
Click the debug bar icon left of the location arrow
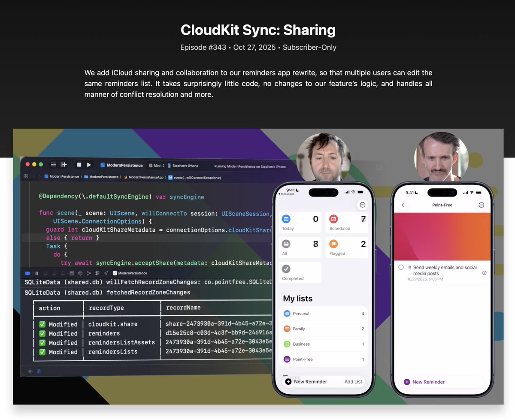(97, 273)
